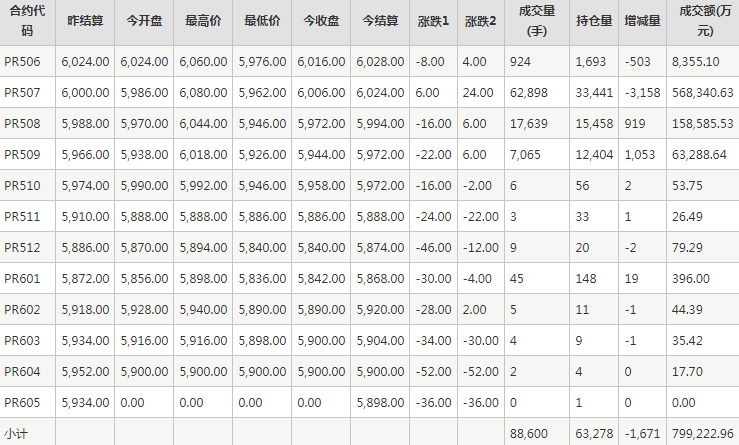This screenshot has height=445, width=739.
Task: Select PR506 highest price 6,060.00
Action: click(x=203, y=62)
